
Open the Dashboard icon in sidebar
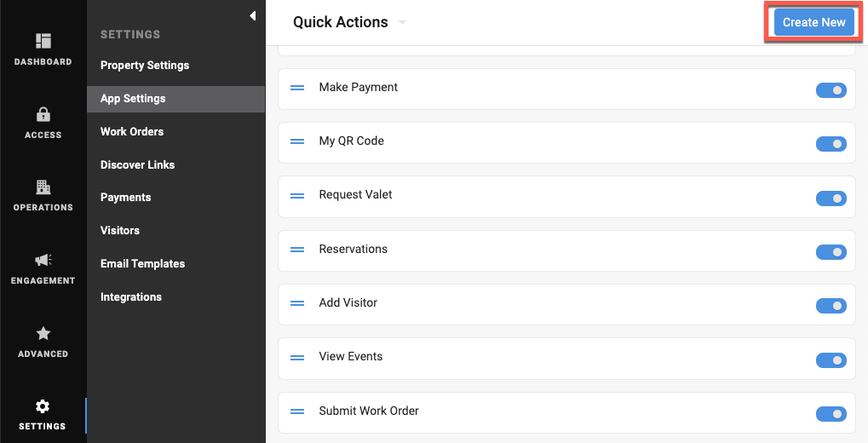[x=43, y=41]
